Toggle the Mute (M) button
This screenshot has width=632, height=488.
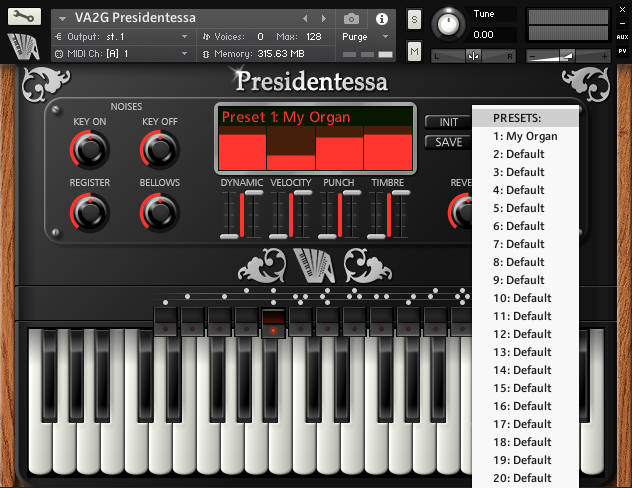click(x=414, y=50)
